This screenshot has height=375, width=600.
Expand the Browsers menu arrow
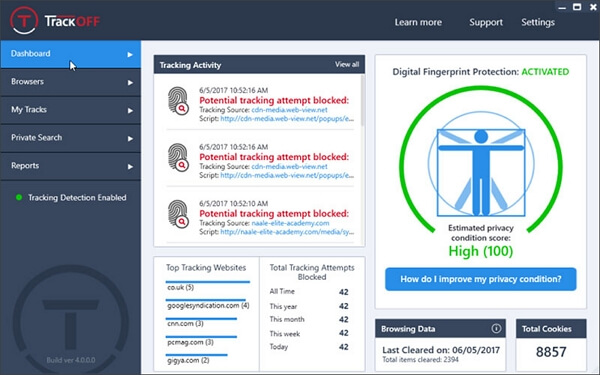point(130,82)
